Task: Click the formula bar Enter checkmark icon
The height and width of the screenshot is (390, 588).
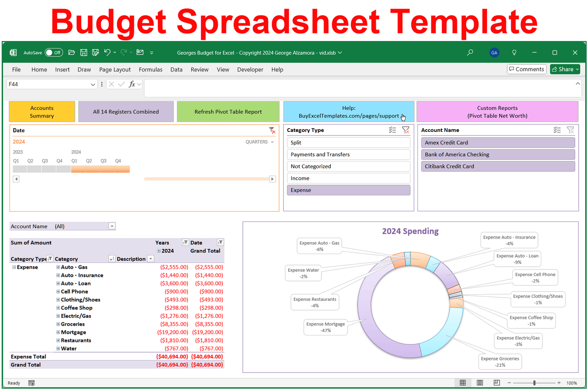Action: (x=121, y=84)
